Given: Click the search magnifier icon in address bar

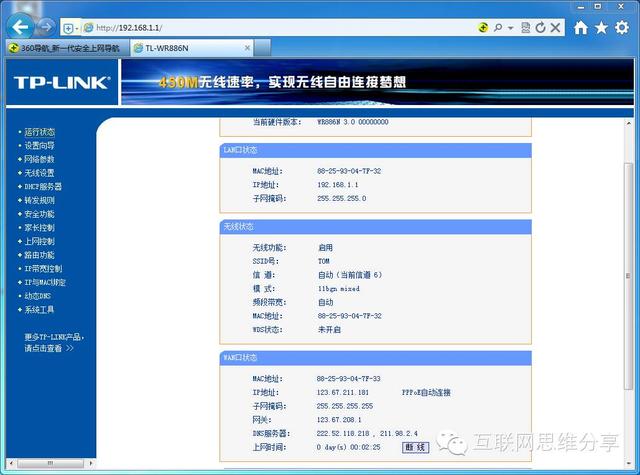Looking at the screenshot, I should pos(498,28).
